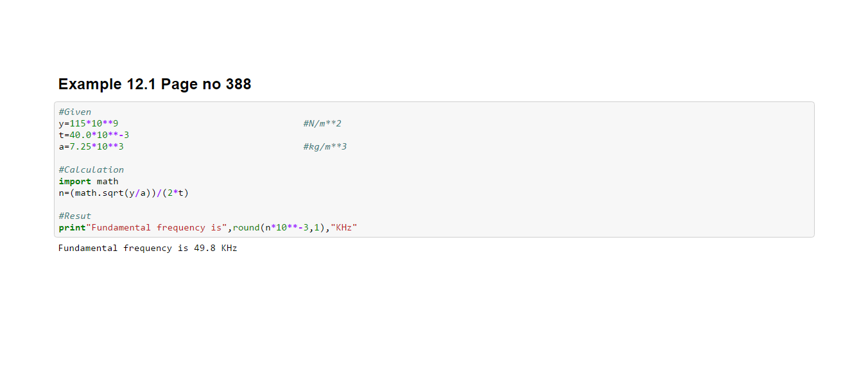Image resolution: width=868 pixels, height=373 pixels.
Task: Place cursor on the y=115*10**9 line
Action: pyautogui.click(x=89, y=123)
